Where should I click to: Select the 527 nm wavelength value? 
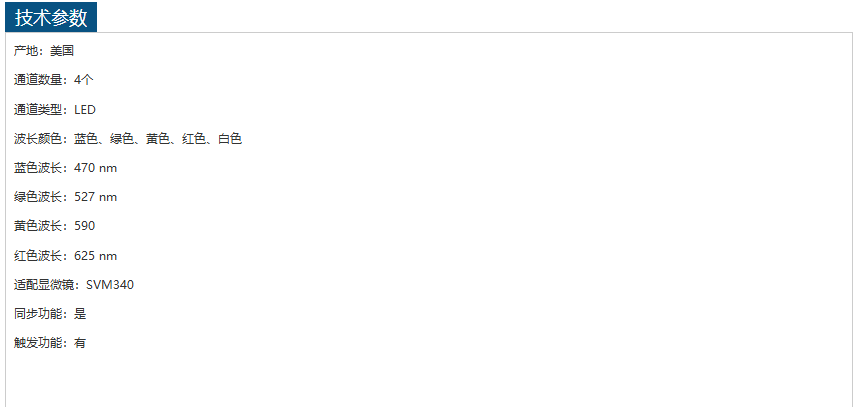click(95, 197)
